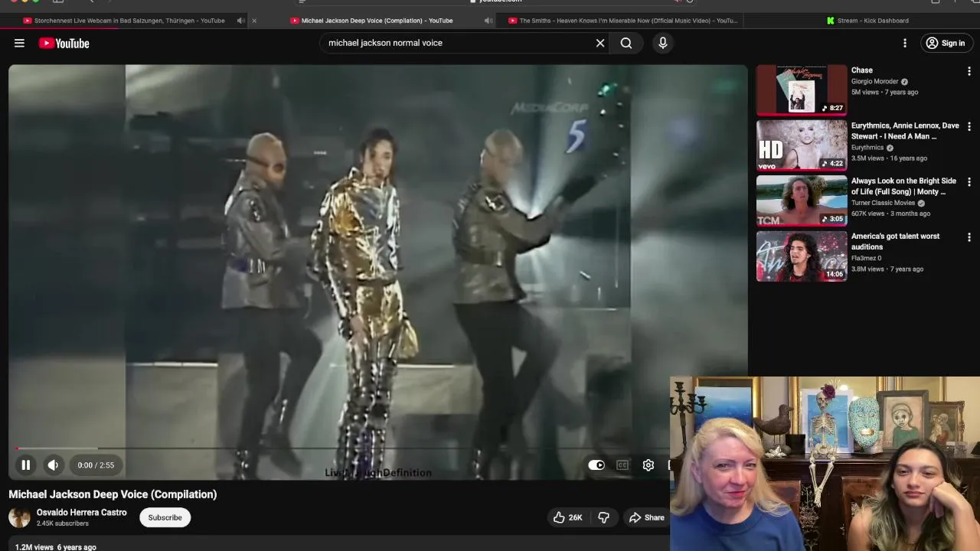The width and height of the screenshot is (980, 551).
Task: Clear the search field with X icon
Action: 600,43
